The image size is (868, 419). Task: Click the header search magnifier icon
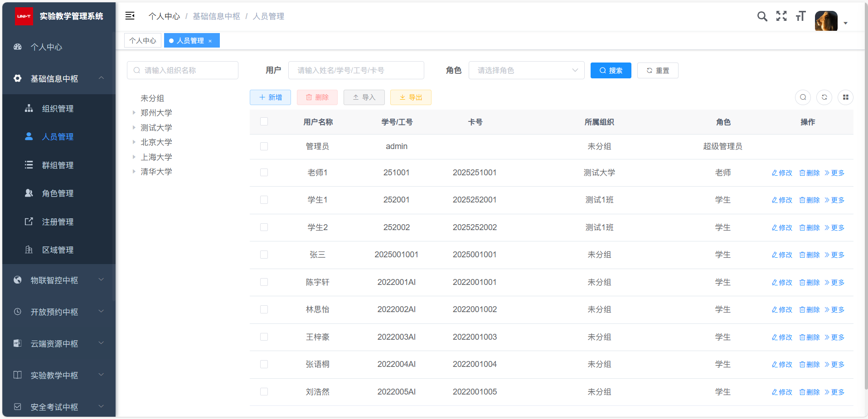point(762,17)
